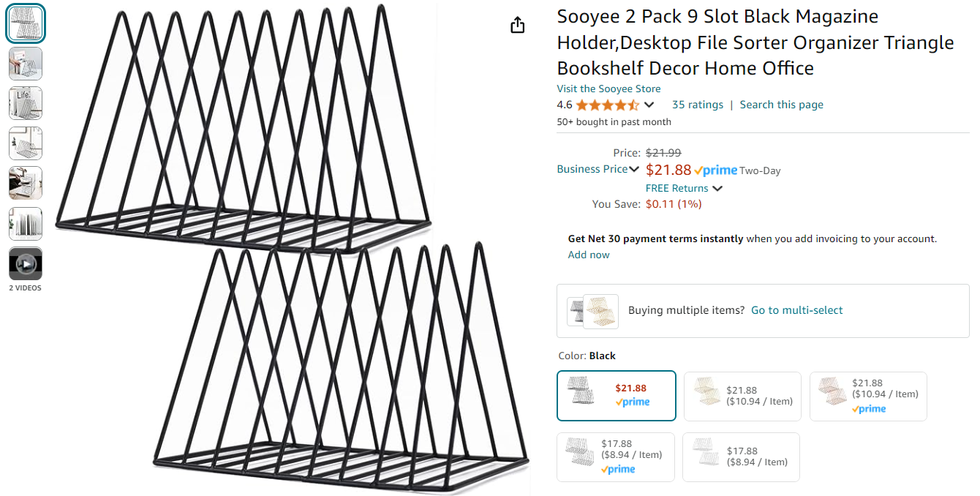Open the multi-item product icon image

[x=593, y=311]
